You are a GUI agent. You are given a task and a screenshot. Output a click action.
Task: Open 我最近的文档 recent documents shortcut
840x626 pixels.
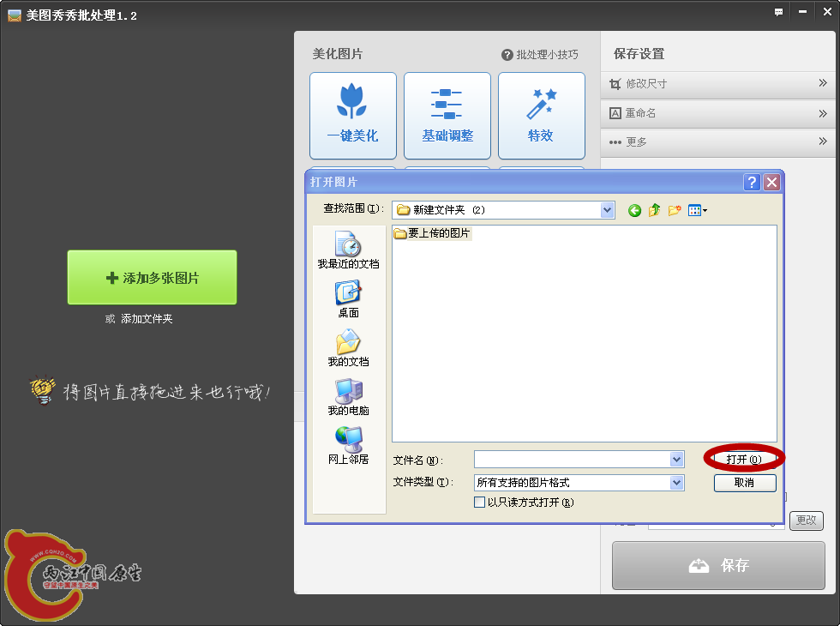349,250
